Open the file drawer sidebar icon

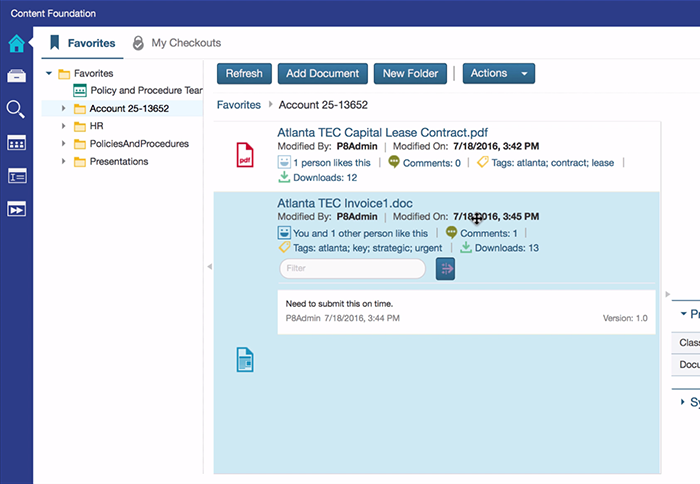(x=16, y=76)
